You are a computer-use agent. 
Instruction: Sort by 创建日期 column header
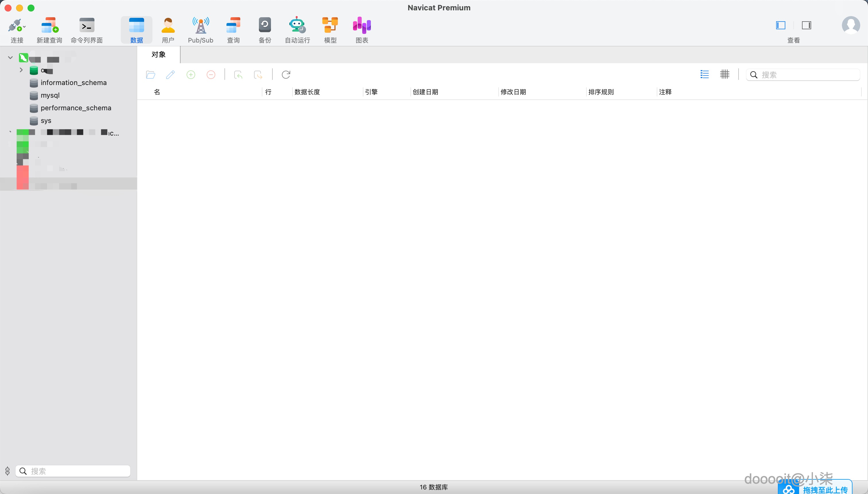425,92
